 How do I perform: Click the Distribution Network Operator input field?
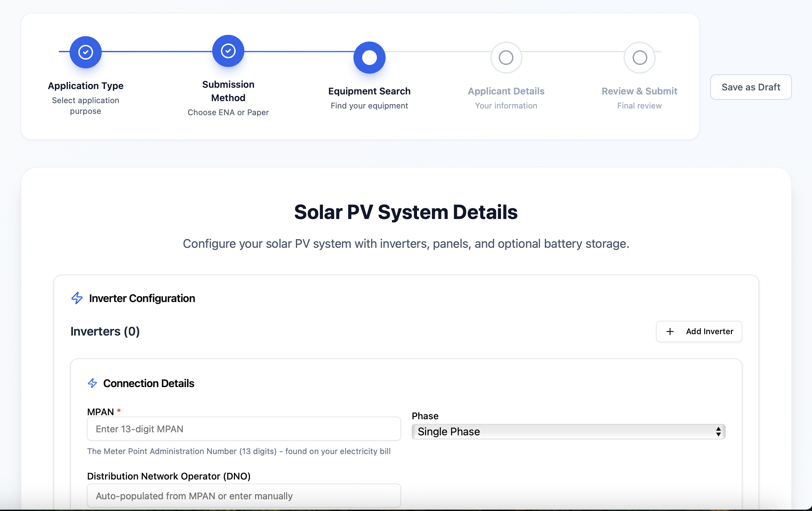(244, 496)
